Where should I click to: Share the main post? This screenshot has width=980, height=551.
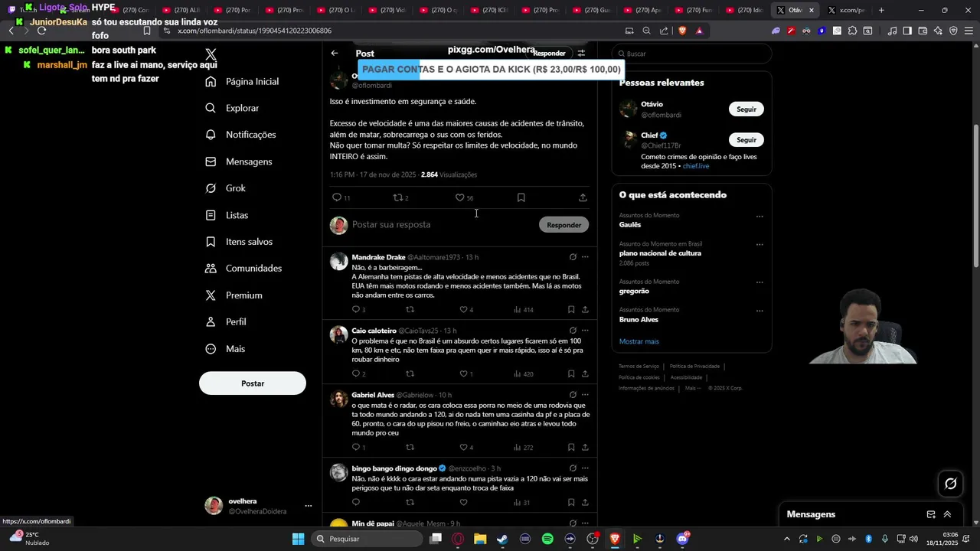click(583, 197)
